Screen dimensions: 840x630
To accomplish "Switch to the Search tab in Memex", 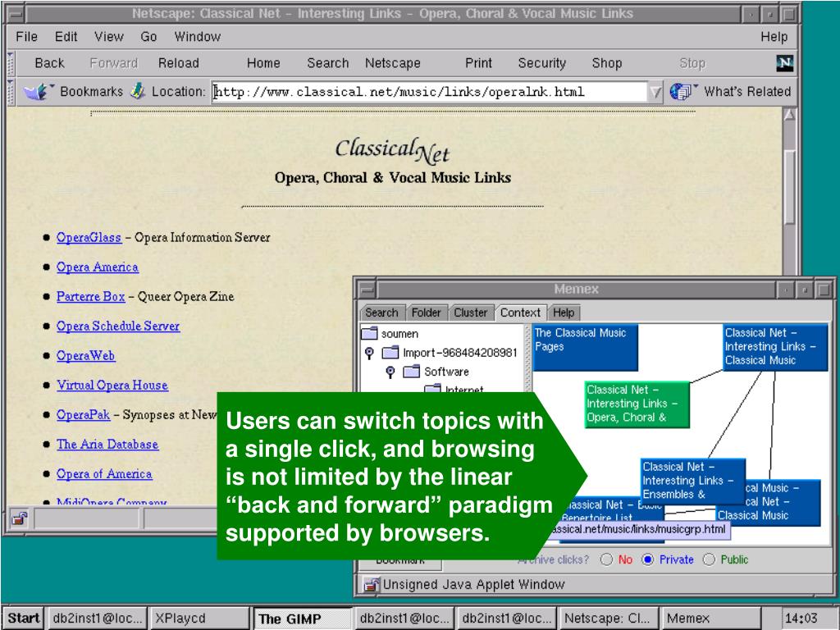I will point(381,313).
